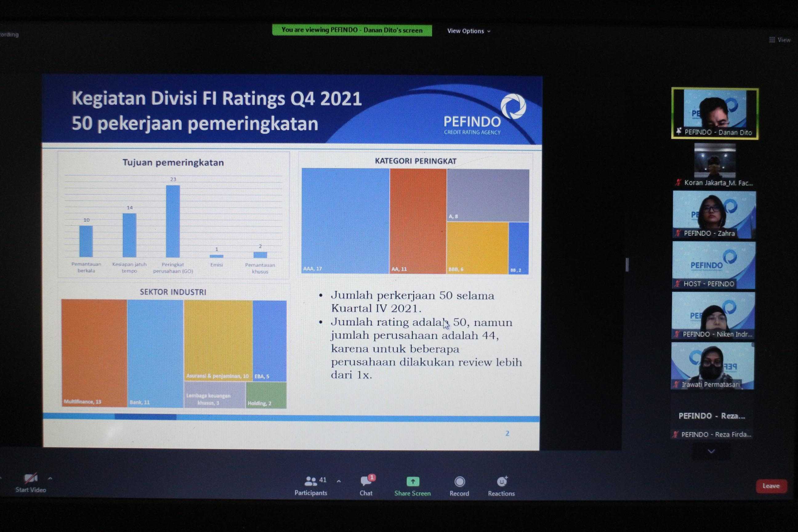Open the Chat panel

click(366, 486)
